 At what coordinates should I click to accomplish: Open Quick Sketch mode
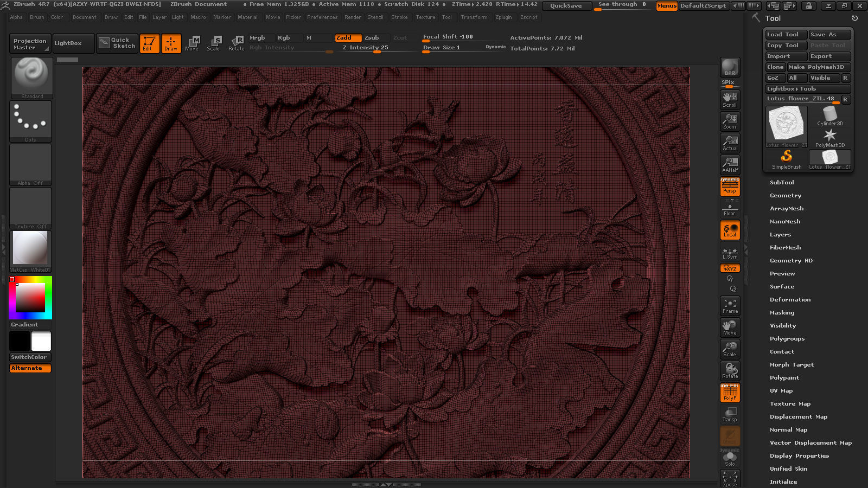118,43
